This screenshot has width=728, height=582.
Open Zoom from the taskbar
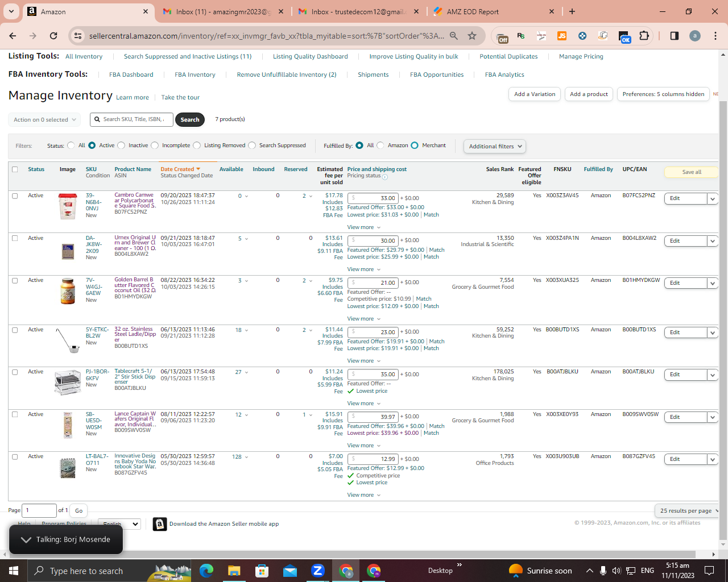coord(318,571)
